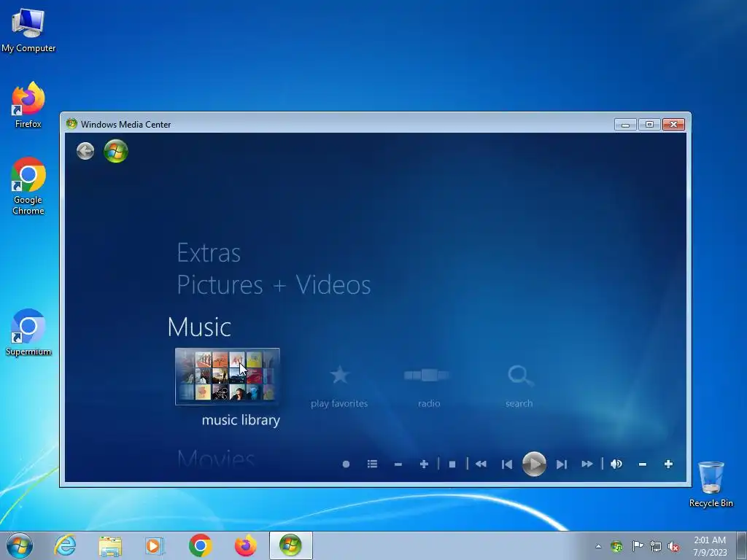Screen dimensions: 747x560
Task: Click the stop playback button
Action: click(452, 464)
